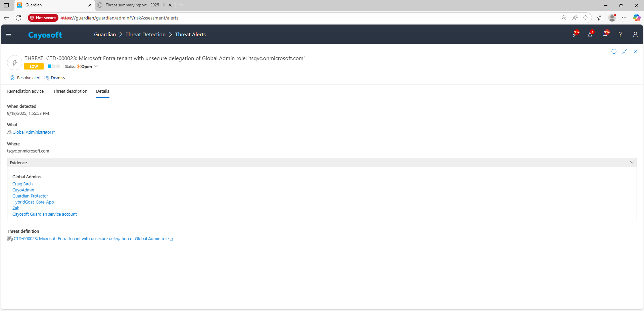The image size is (644, 311).
Task: Switch to the Remediation advice tab
Action: (x=26, y=91)
